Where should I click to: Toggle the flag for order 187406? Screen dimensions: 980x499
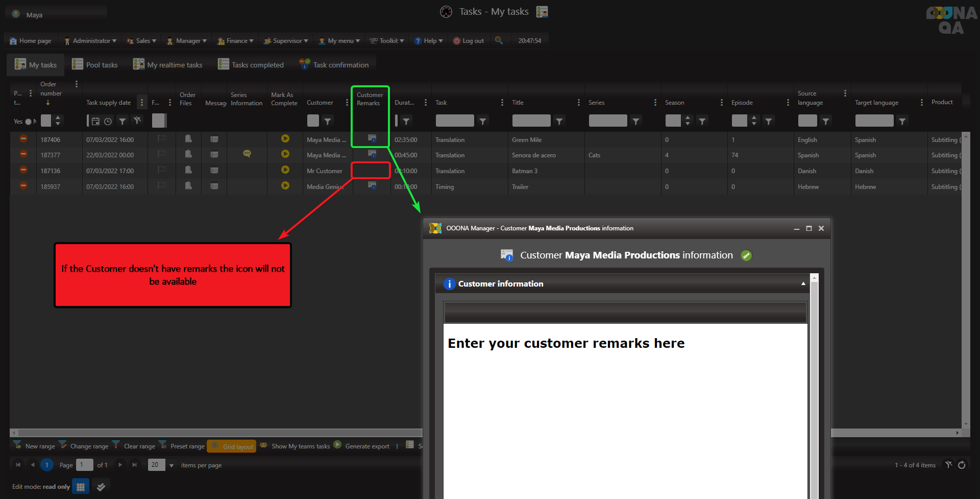[162, 139]
